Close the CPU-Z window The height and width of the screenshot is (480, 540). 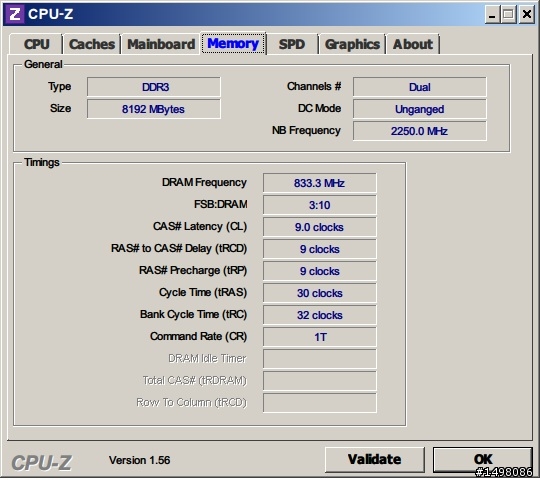[x=527, y=15]
